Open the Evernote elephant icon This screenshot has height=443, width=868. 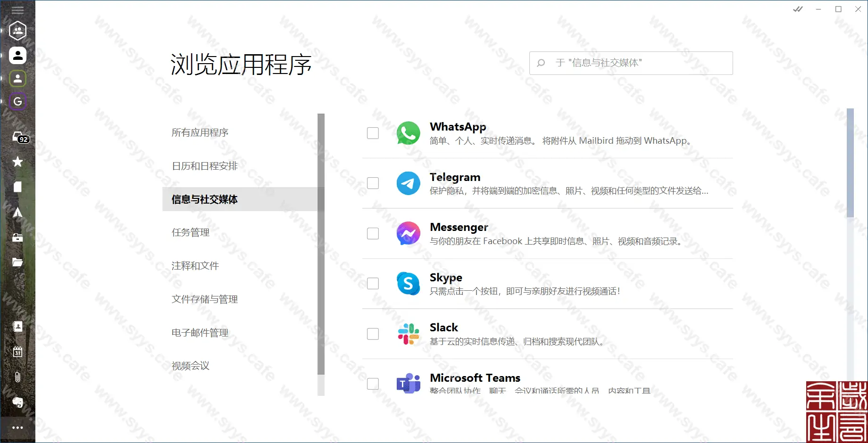pyautogui.click(x=17, y=402)
